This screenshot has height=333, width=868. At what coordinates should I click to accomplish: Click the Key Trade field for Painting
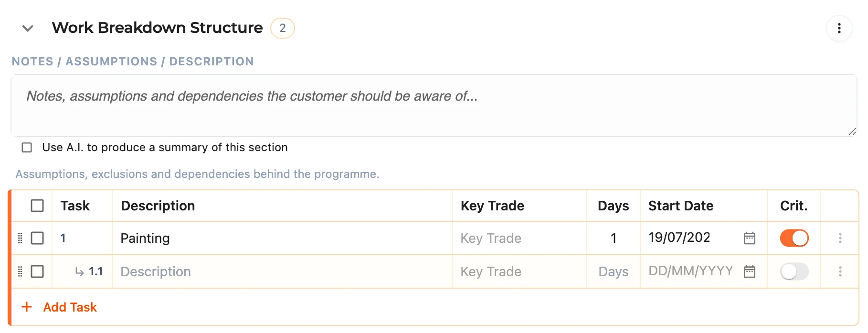point(519,238)
